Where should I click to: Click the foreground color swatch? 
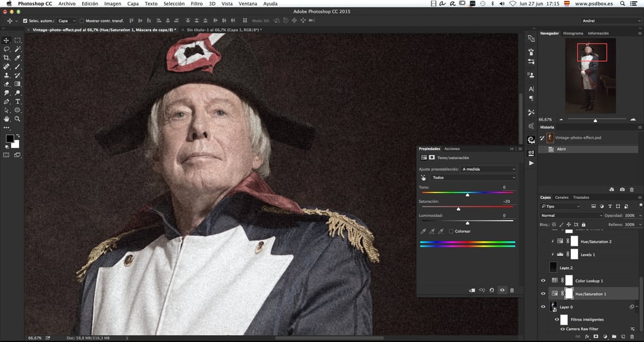click(10, 139)
